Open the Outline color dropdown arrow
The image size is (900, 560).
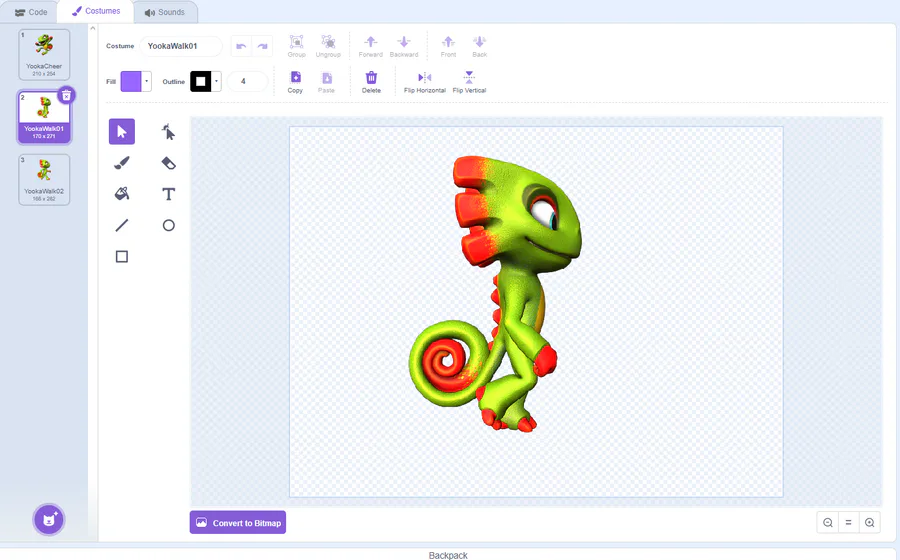216,81
